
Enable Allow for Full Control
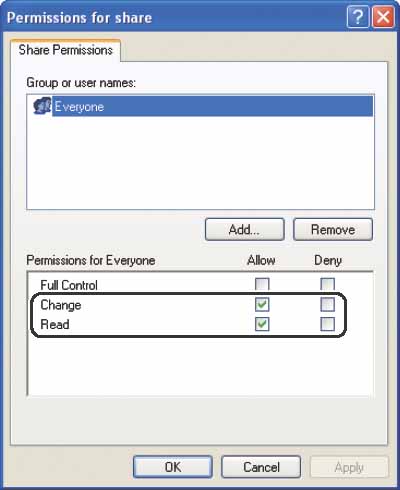[x=262, y=284]
